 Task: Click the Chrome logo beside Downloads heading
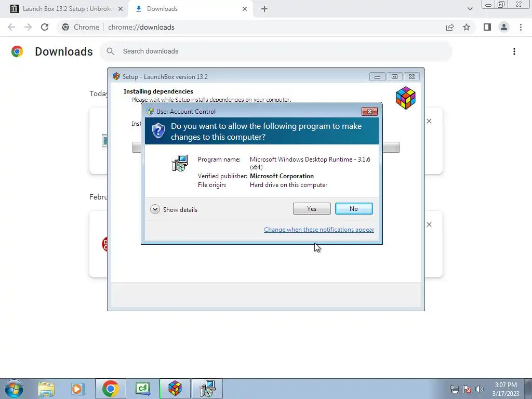(x=17, y=51)
